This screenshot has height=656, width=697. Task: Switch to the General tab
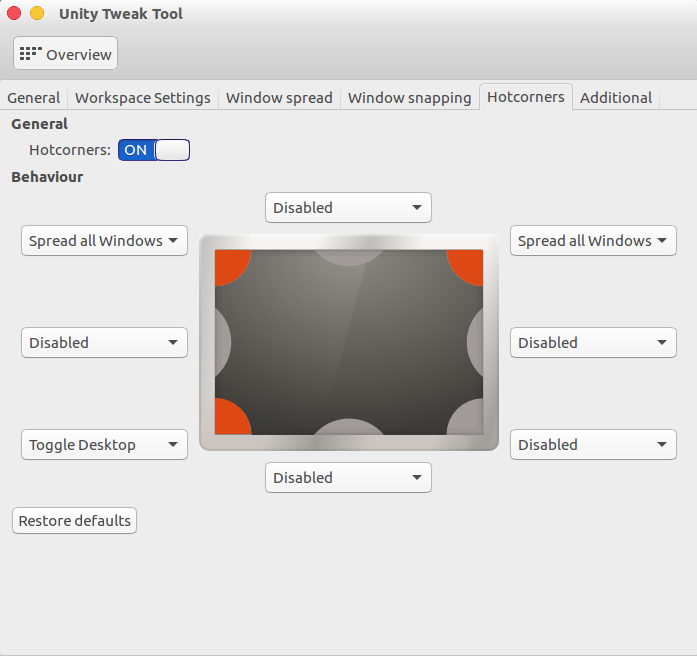[34, 97]
